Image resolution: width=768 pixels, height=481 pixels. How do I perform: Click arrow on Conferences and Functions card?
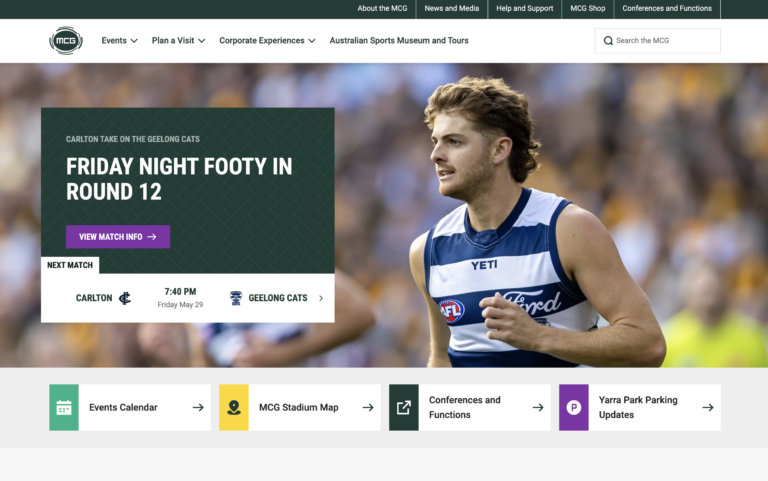coord(538,408)
